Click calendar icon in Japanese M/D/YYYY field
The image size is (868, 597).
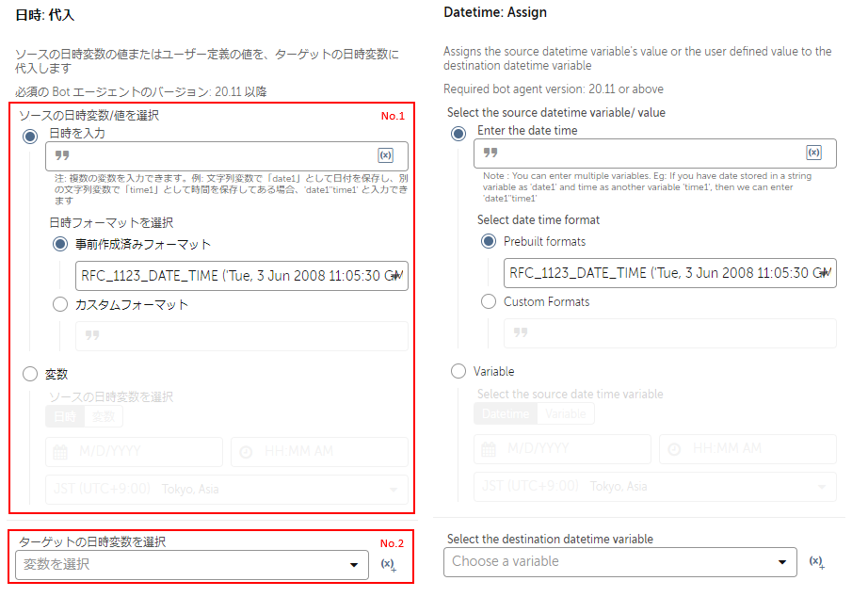(60, 452)
